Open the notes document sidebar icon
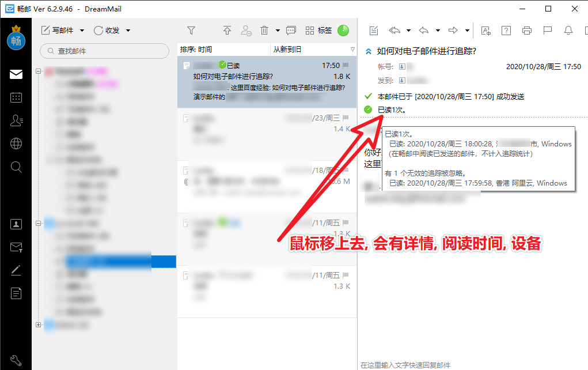The width and height of the screenshot is (588, 370). pyautogui.click(x=16, y=293)
